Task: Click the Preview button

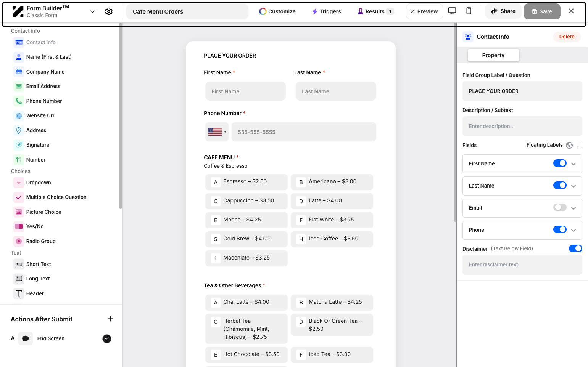Action: pos(424,11)
